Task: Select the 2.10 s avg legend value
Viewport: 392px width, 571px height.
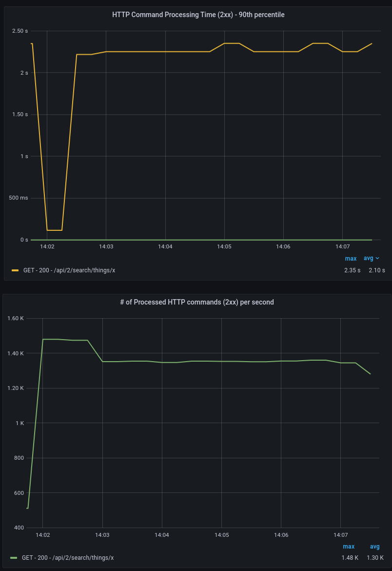Action: tap(376, 270)
